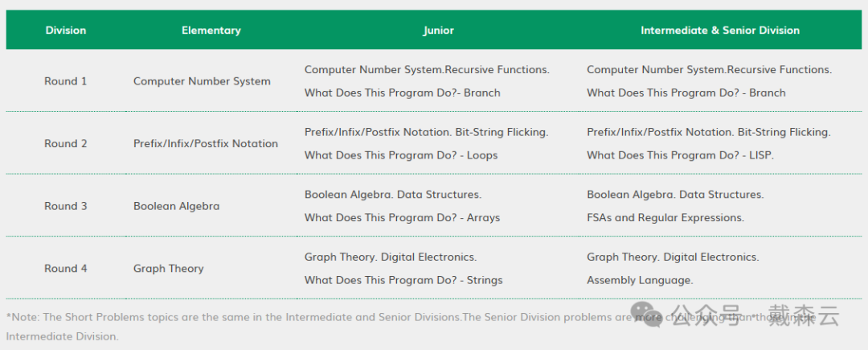Image resolution: width=868 pixels, height=350 pixels.
Task: Click the Junior column header
Action: point(439,31)
